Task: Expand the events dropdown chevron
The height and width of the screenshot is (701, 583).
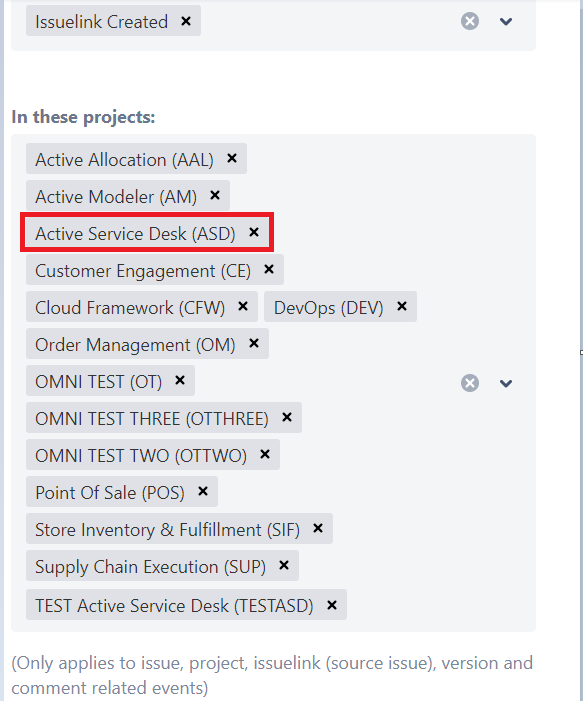Action: tap(506, 21)
